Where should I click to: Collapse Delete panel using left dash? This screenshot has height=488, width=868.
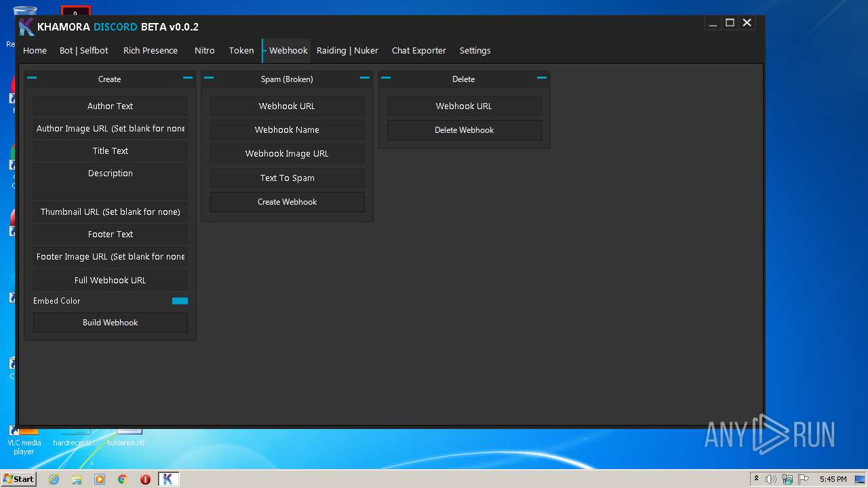coord(386,78)
